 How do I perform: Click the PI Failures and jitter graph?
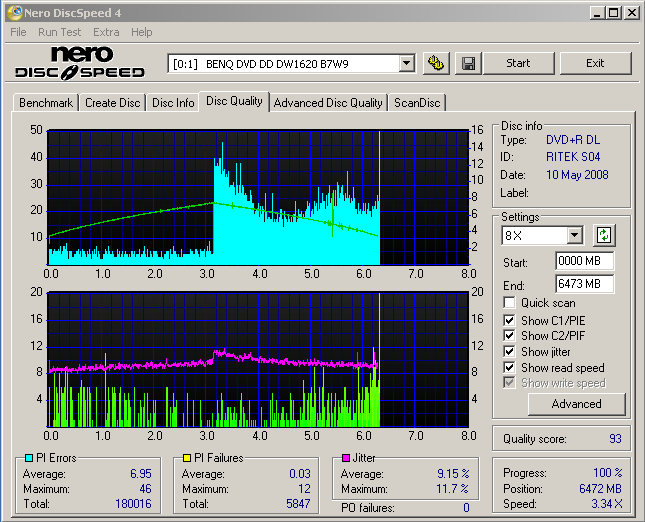(258, 360)
